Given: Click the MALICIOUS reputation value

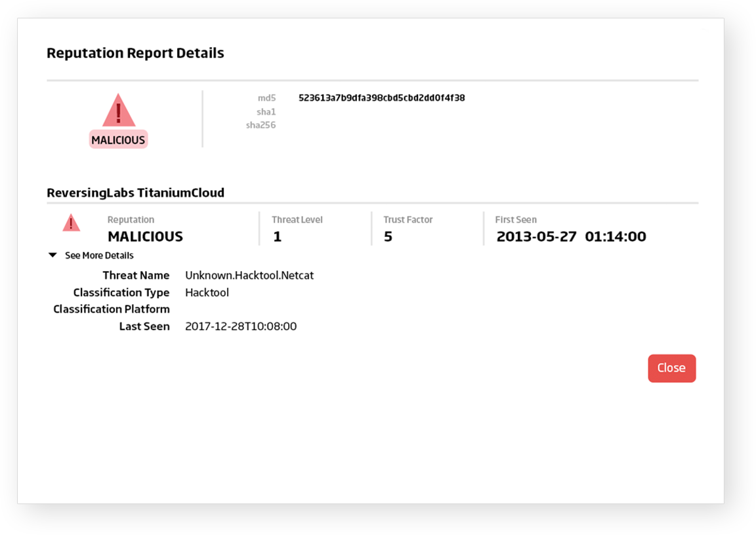Looking at the screenshot, I should [145, 236].
